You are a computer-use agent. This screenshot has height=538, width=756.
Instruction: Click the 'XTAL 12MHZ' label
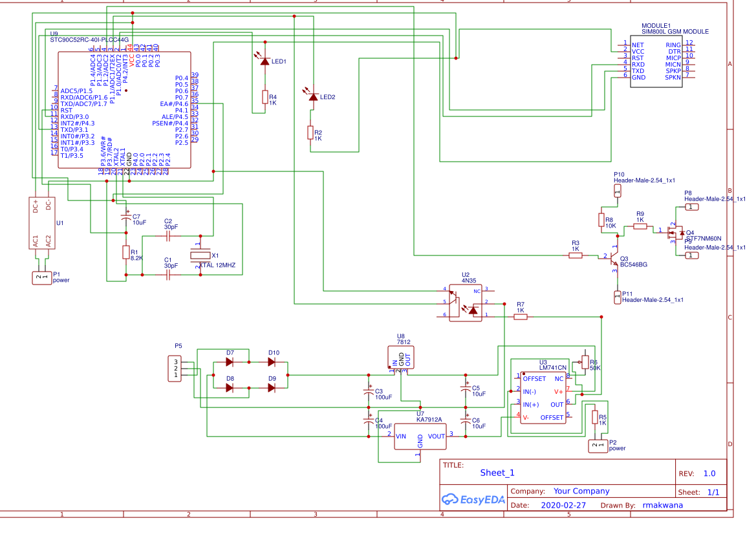click(217, 265)
